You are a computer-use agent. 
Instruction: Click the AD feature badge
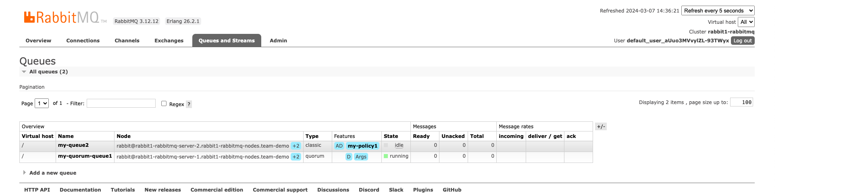[339, 146]
